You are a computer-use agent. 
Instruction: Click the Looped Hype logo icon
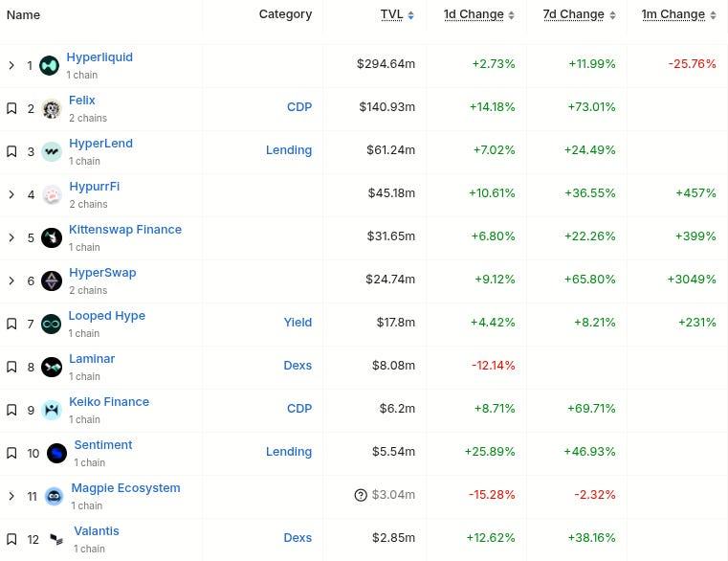(52, 324)
